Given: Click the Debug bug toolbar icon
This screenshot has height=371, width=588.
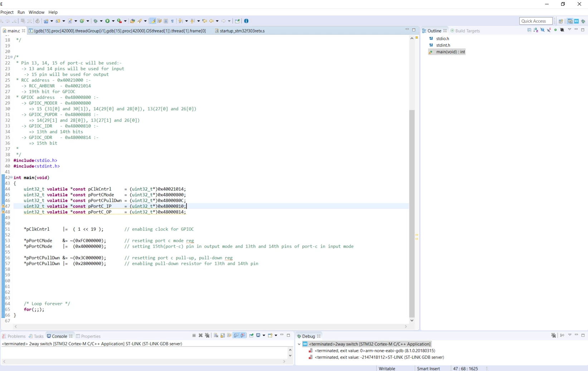Looking at the screenshot, I should pyautogui.click(x=96, y=21).
